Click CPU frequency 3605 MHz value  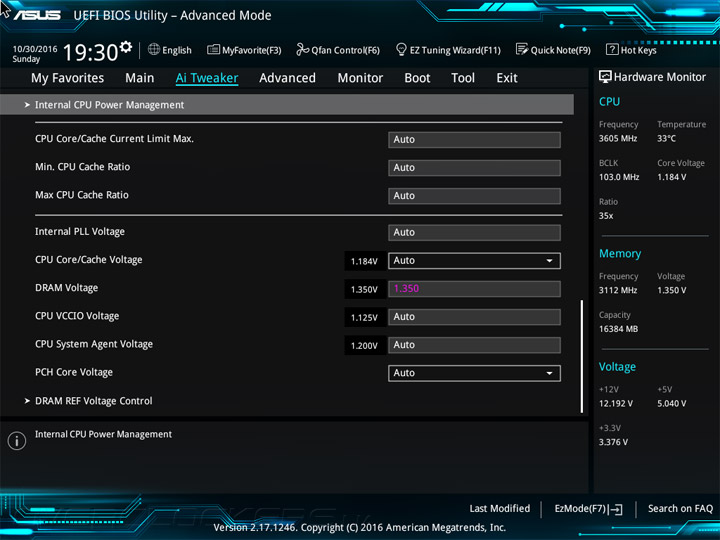[x=618, y=138]
